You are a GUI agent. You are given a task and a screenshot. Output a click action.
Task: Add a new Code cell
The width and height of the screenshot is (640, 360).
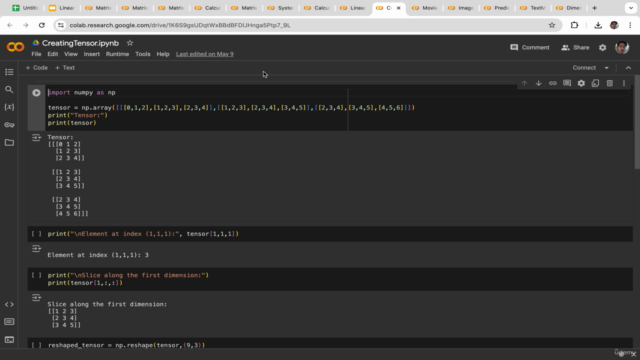(37, 68)
